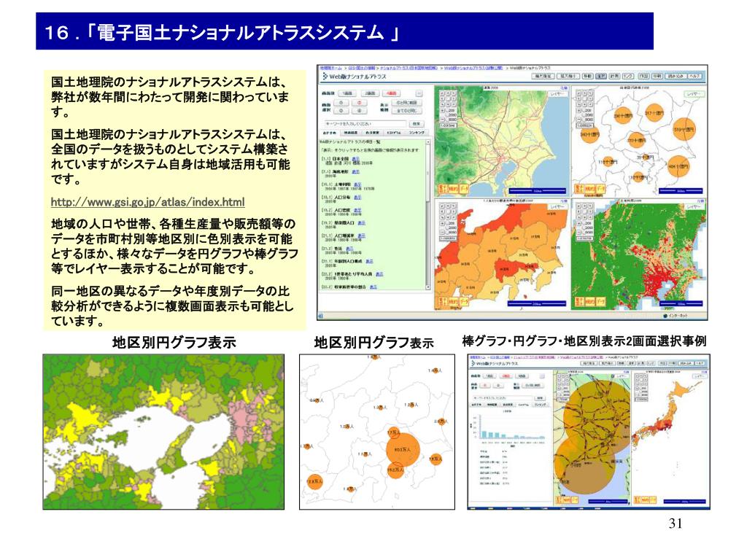Click データ icon on the red-green land-use map
The image size is (747, 560).
[601, 301]
